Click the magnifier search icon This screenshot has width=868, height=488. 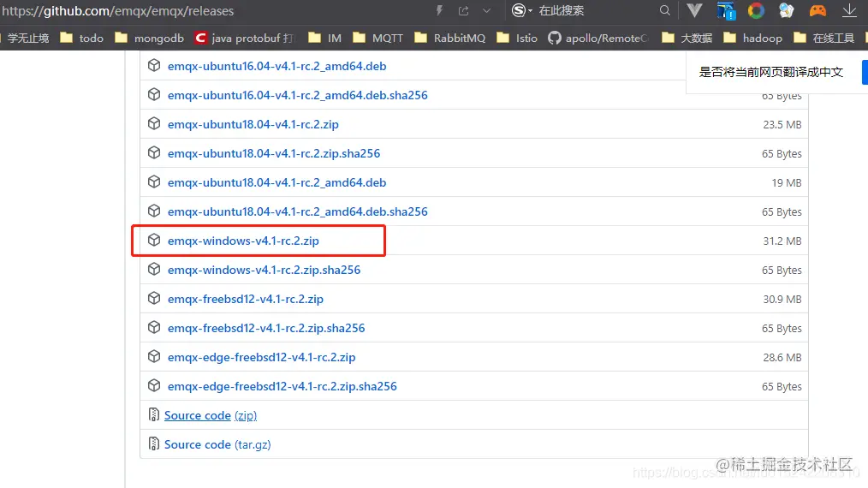(x=665, y=10)
